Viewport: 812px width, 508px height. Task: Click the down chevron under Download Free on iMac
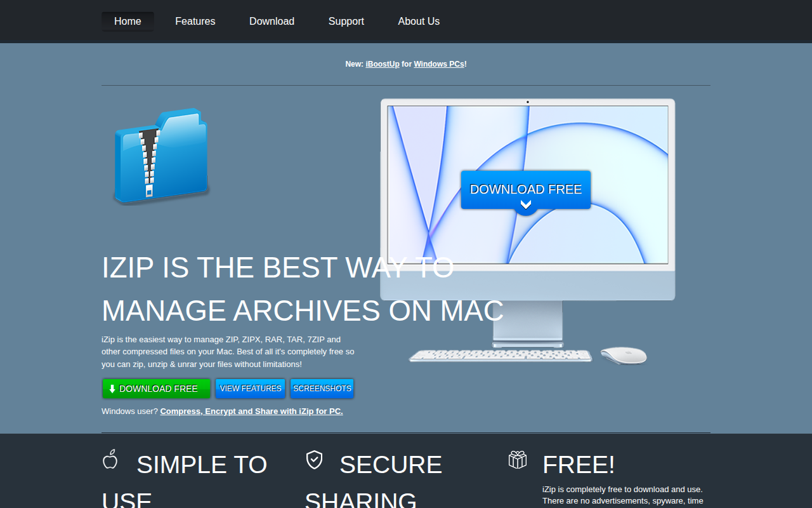(x=526, y=204)
